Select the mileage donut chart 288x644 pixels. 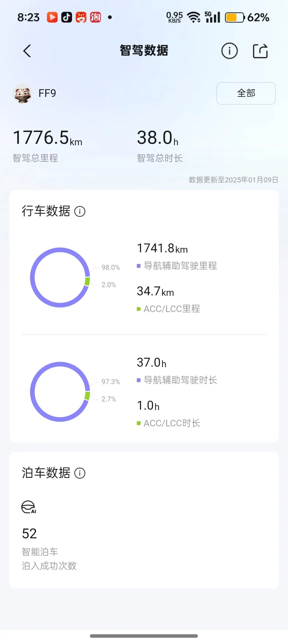(60, 277)
